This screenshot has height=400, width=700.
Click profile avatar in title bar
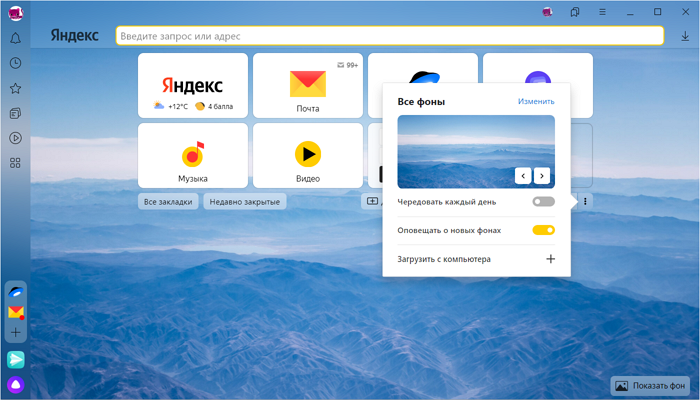[x=547, y=12]
